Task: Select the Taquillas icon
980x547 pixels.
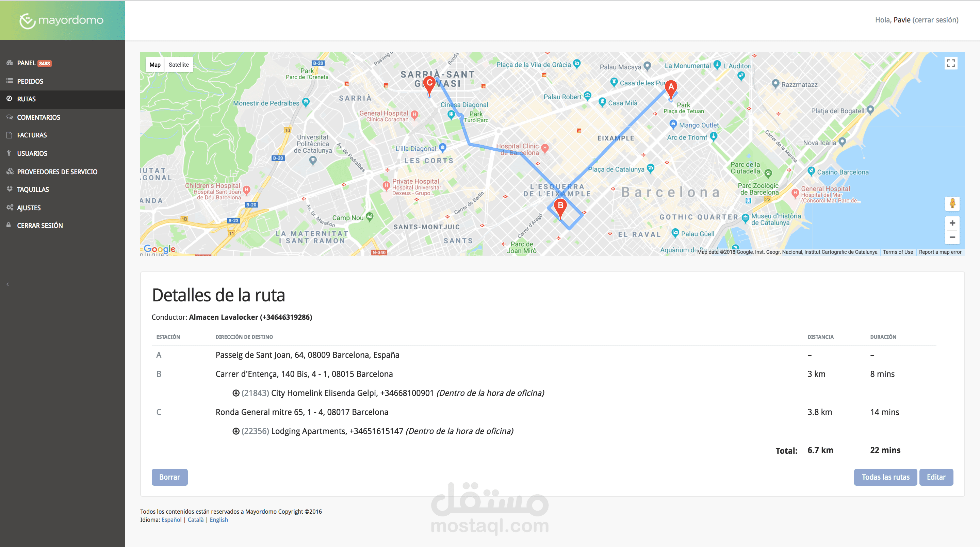Action: click(x=10, y=189)
